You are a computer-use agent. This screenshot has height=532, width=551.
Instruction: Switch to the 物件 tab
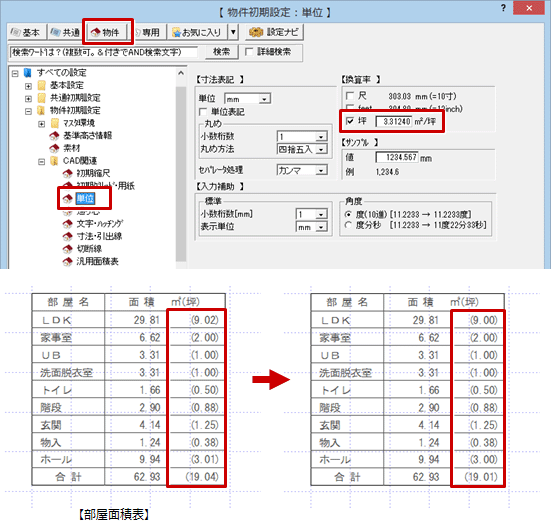(x=106, y=32)
